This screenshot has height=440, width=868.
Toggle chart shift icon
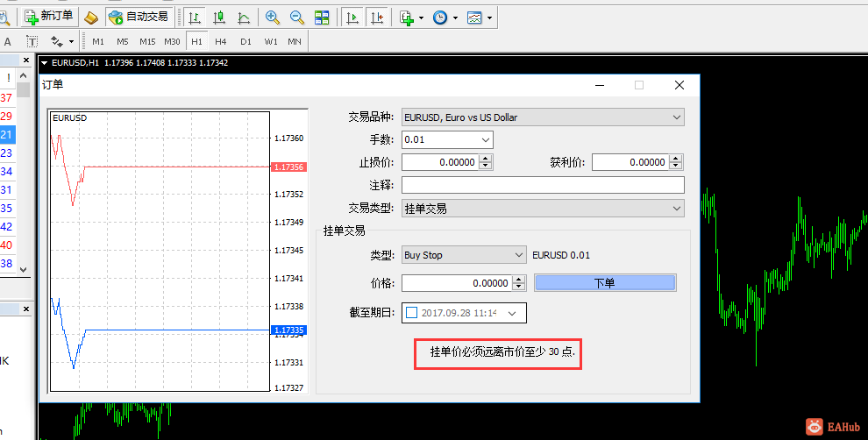pyautogui.click(x=377, y=18)
